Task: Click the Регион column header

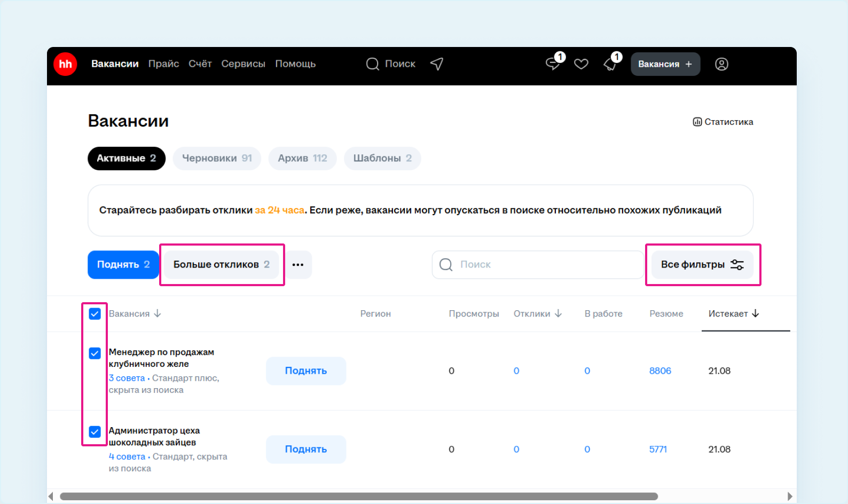Action: click(x=375, y=314)
